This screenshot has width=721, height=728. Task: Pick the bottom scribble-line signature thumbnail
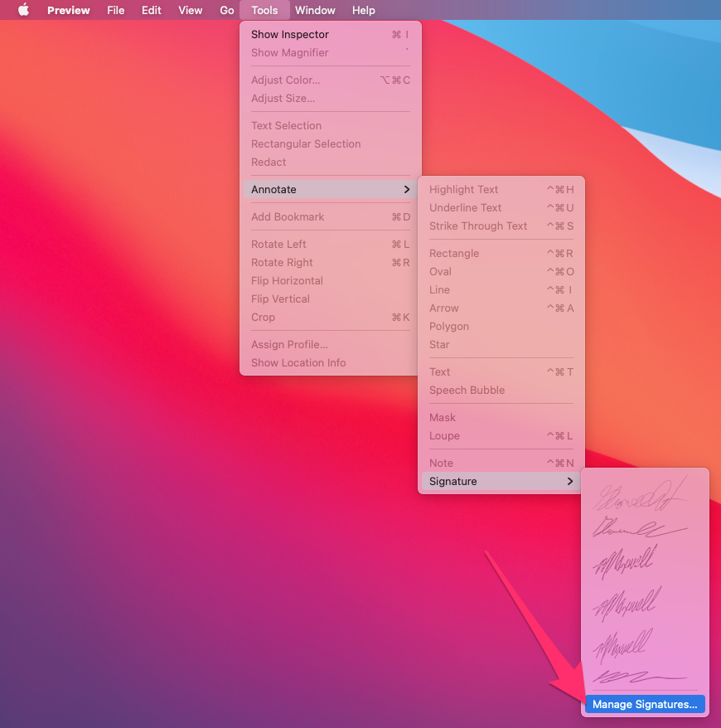pos(641,677)
